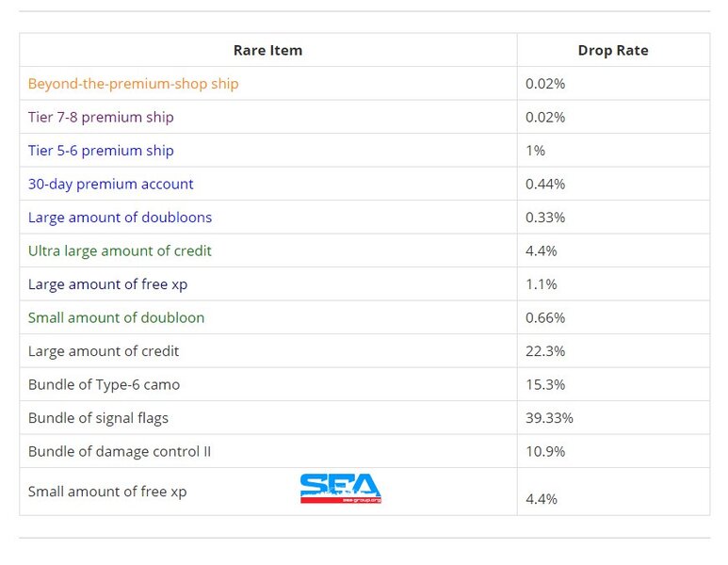Click Ultra large amount of credit
This screenshot has height=565, width=728.
pos(120,251)
